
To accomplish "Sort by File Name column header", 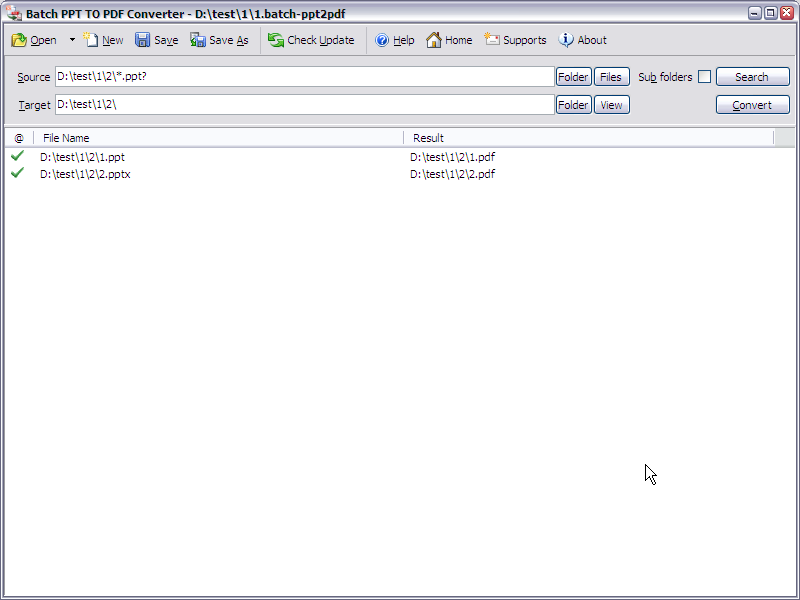I will click(218, 138).
